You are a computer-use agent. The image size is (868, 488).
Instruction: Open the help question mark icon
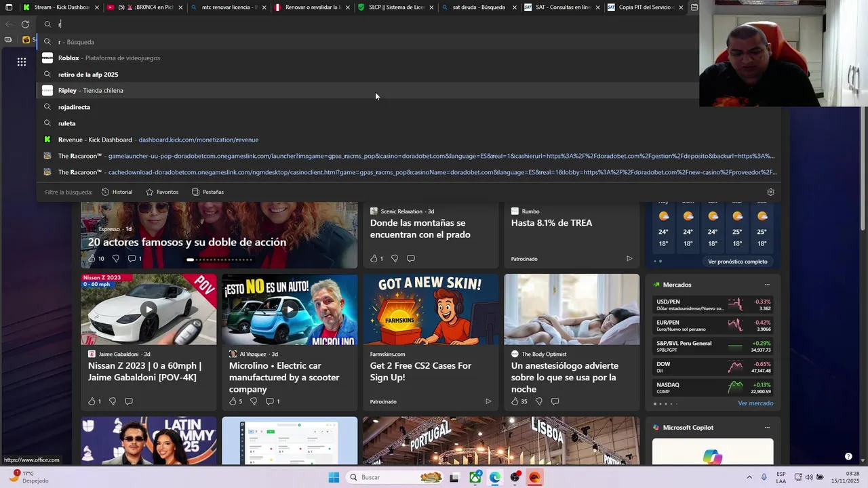point(848,456)
